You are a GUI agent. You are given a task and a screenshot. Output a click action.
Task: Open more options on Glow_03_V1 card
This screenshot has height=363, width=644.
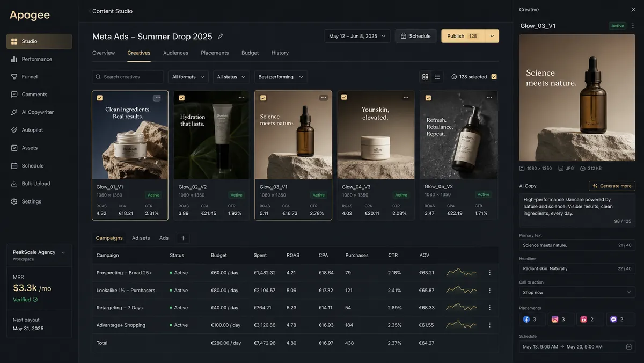pyautogui.click(x=324, y=98)
